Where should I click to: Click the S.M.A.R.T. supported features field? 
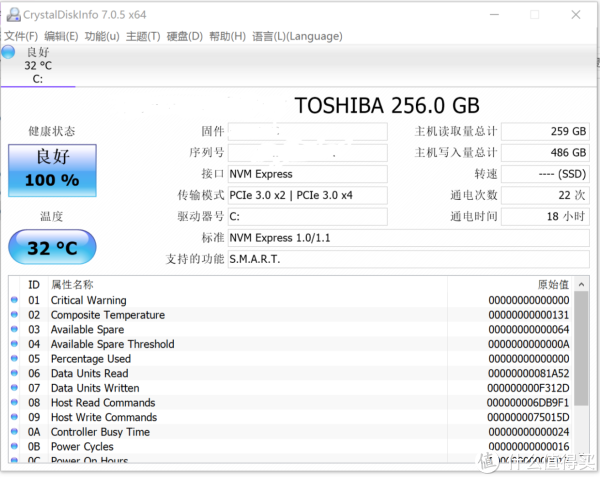[x=408, y=259]
